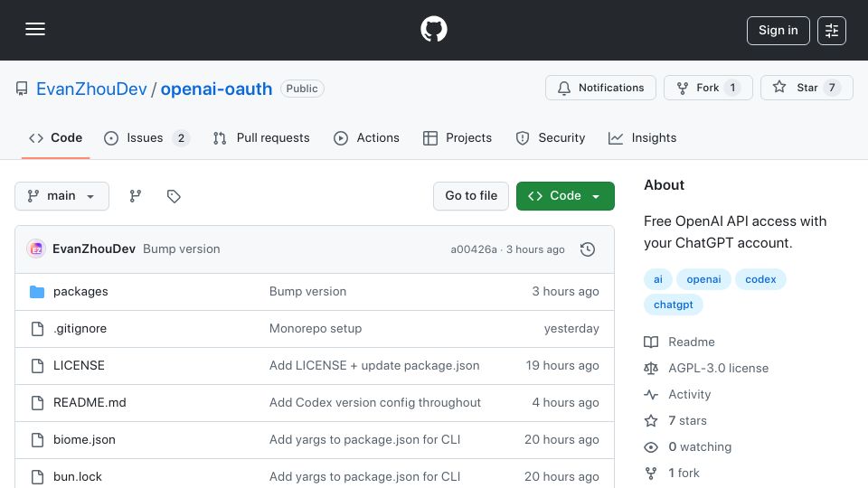Image resolution: width=868 pixels, height=488 pixels.
Task: Select the ai topic tag
Action: (x=657, y=279)
